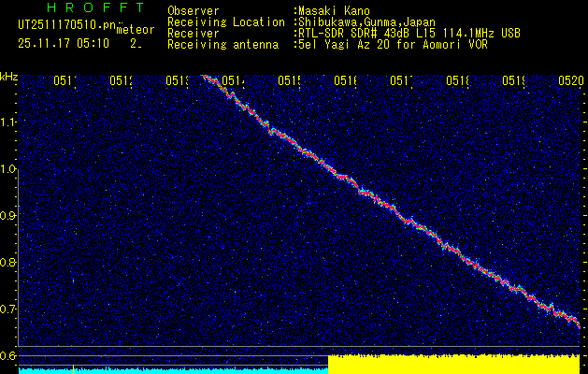The width and height of the screenshot is (588, 374).
Task: Click the 0518 time marker
Action: coord(457,80)
